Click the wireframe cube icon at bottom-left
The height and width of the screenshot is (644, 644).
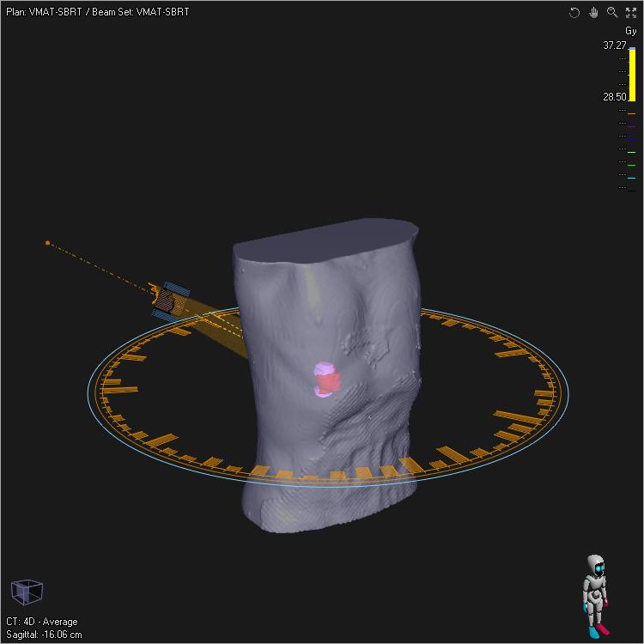click(27, 592)
